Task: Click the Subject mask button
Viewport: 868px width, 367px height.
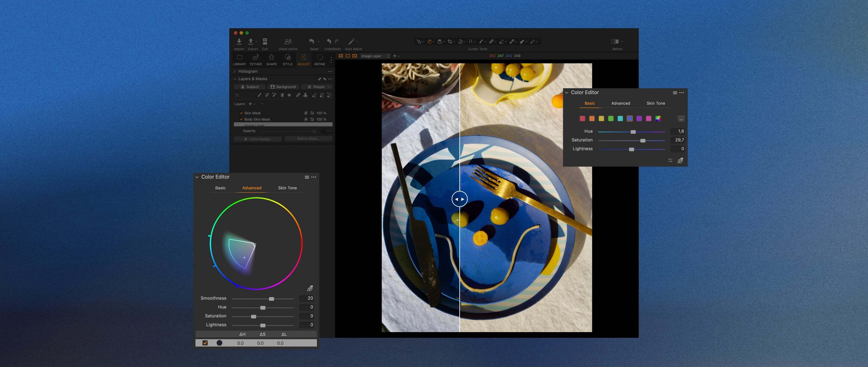Action: coord(250,87)
